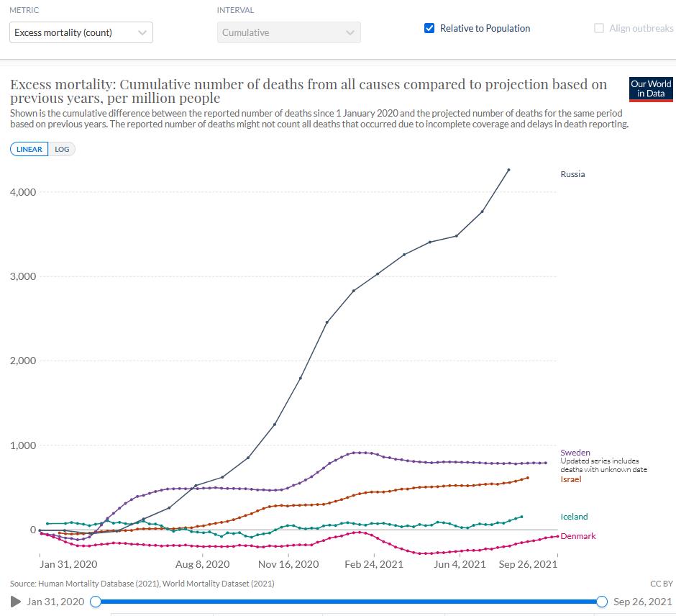676x616 pixels.
Task: Uncheck the Relative to Population checkbox
Action: 429,29
